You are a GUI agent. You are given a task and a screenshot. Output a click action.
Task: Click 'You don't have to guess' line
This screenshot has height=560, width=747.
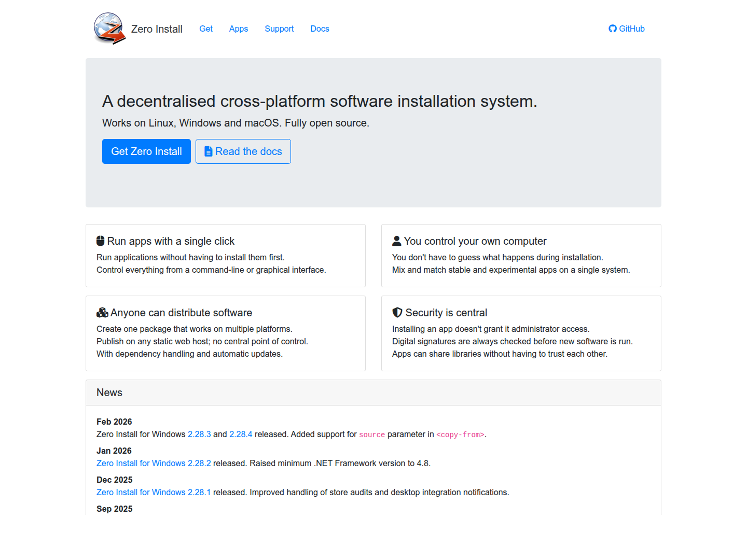click(x=497, y=257)
